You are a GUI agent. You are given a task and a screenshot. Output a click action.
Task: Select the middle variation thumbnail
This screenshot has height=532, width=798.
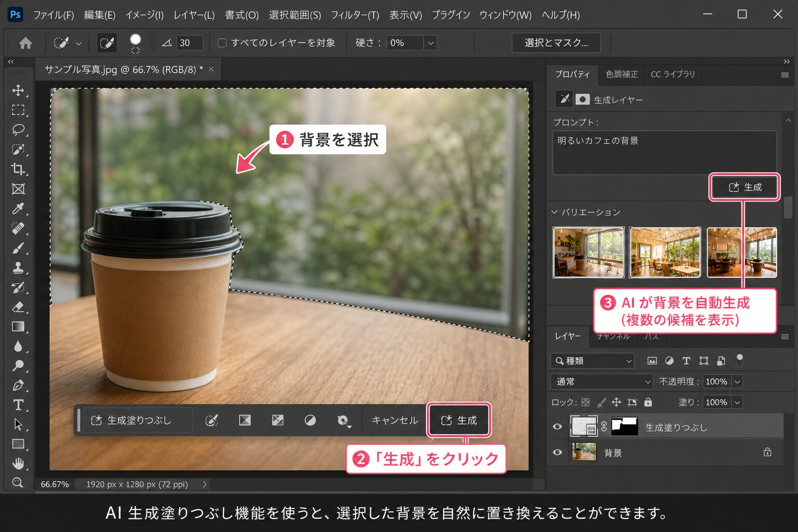pos(665,252)
